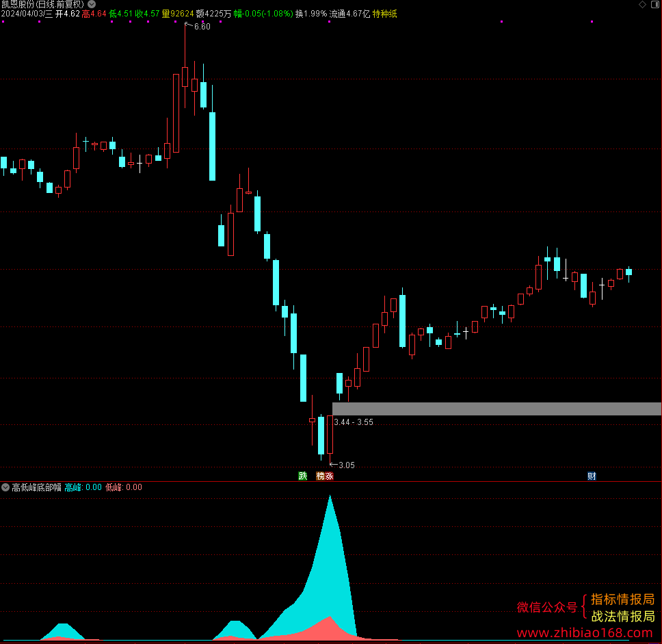Click the change value 幅-0.05(-1.08%)

tap(263, 14)
